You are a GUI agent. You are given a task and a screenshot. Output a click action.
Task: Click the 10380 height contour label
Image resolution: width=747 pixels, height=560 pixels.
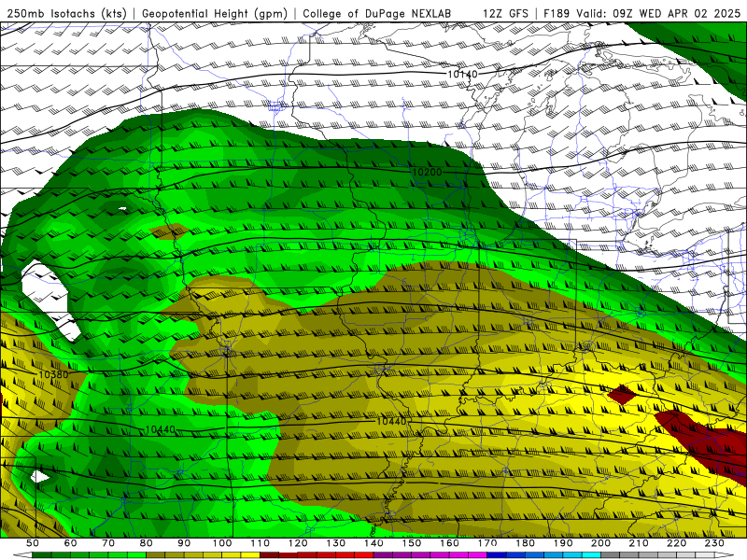pyautogui.click(x=53, y=374)
